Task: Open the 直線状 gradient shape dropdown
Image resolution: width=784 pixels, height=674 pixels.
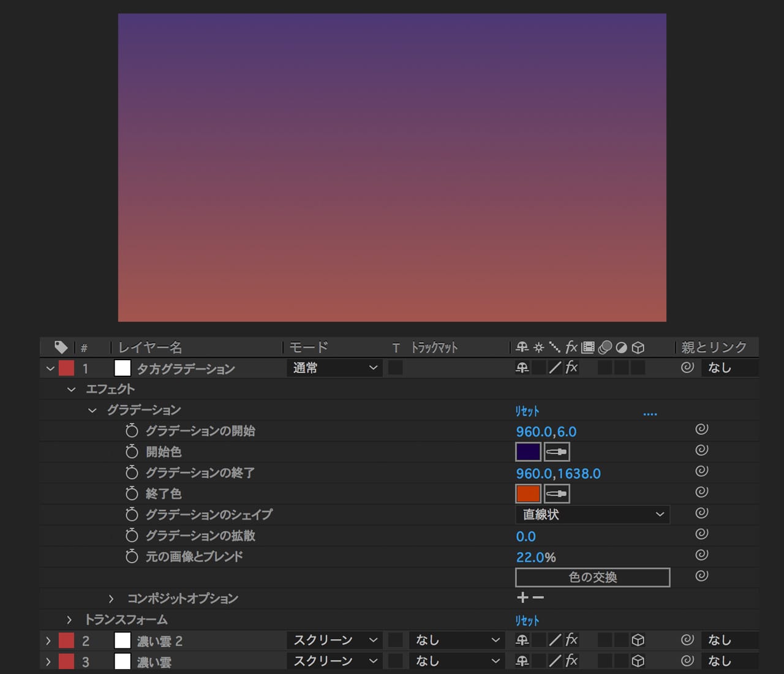Action: pyautogui.click(x=592, y=515)
